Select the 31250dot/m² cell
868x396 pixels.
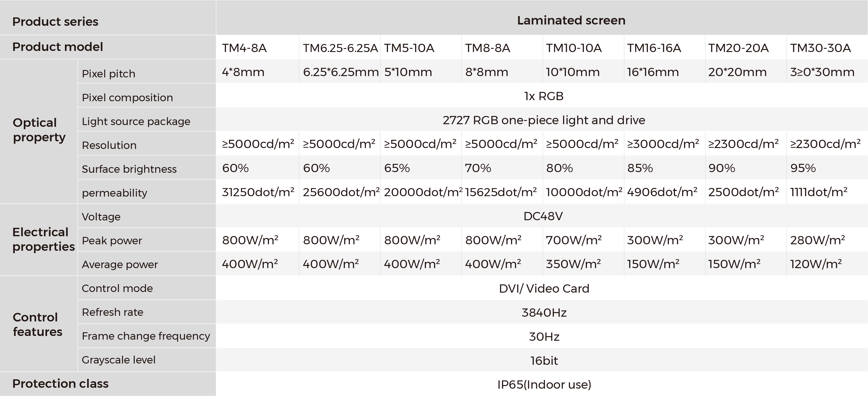(x=257, y=191)
